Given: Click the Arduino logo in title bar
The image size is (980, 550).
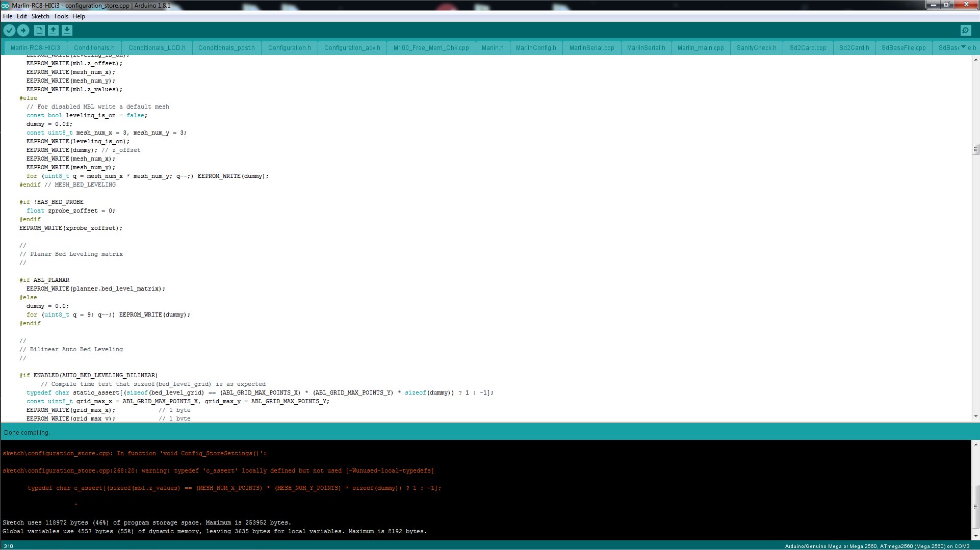Looking at the screenshot, I should (5, 5).
